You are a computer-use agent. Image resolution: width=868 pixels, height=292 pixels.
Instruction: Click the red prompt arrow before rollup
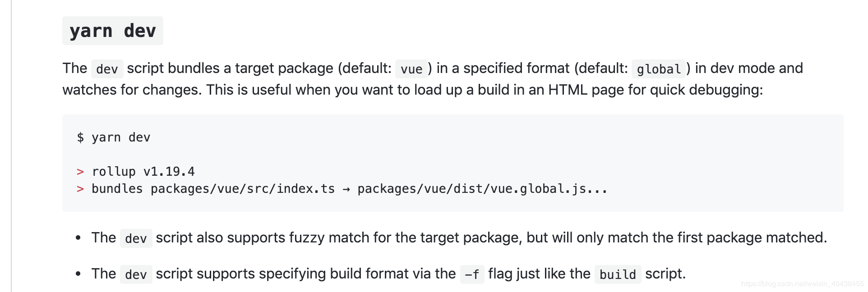[80, 172]
